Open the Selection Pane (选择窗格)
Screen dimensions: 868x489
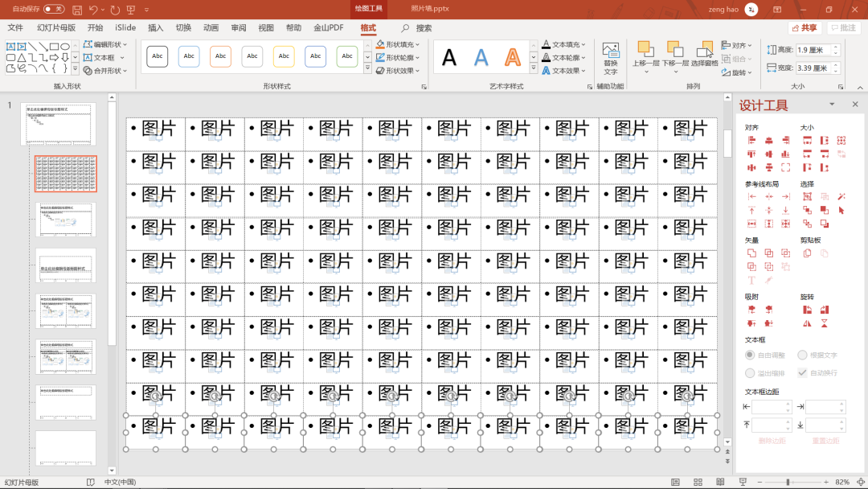705,54
